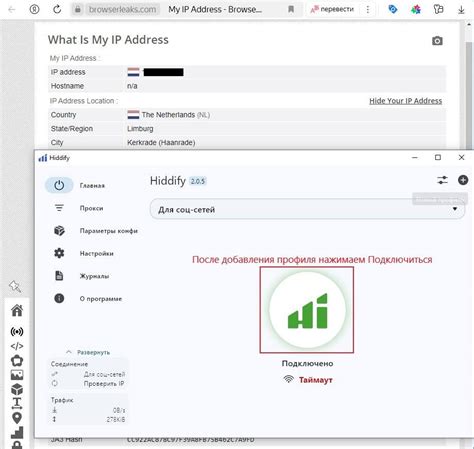474x449 pixels.
Task: Open the Для соц-сетей profile dropdown
Action: click(x=307, y=209)
